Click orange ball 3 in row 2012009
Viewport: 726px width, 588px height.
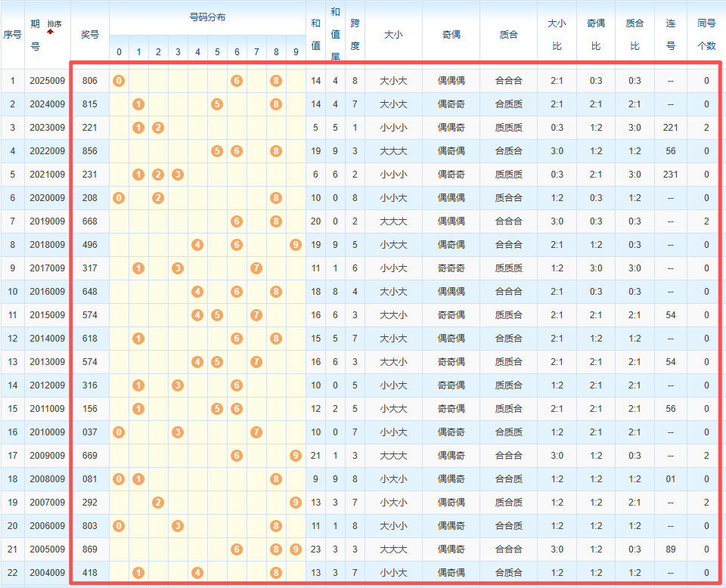[x=178, y=385]
